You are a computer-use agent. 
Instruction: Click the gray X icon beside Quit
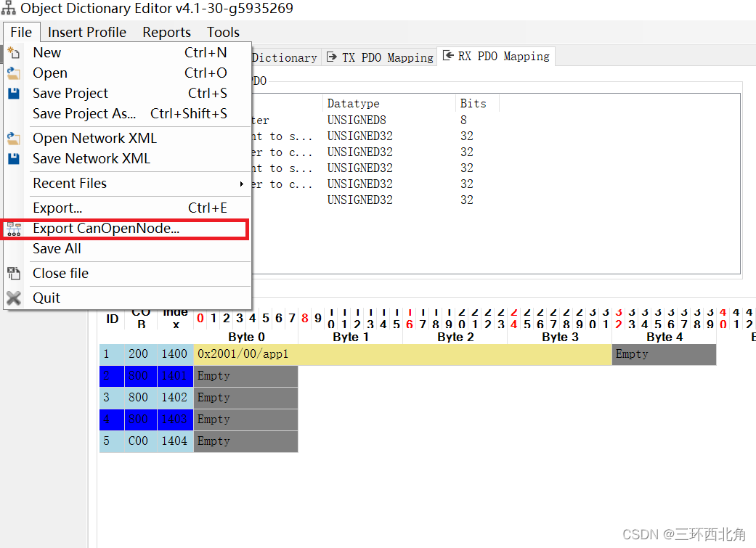[15, 298]
